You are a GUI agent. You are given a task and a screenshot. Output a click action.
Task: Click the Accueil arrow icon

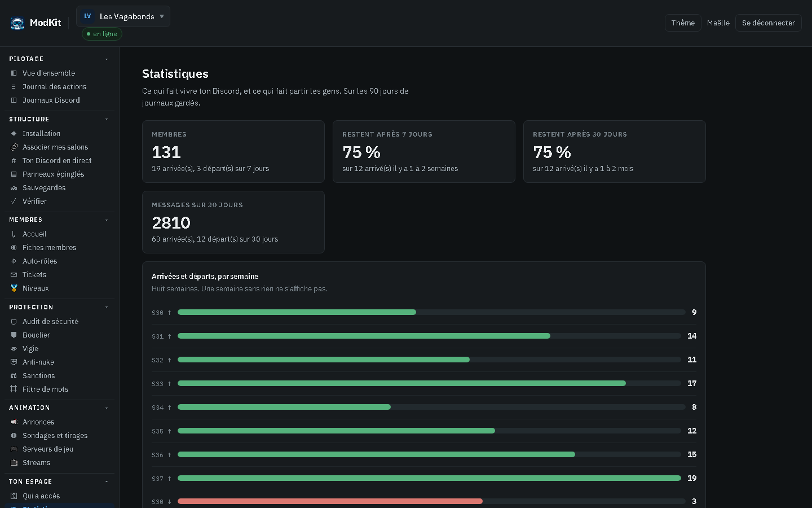click(14, 234)
